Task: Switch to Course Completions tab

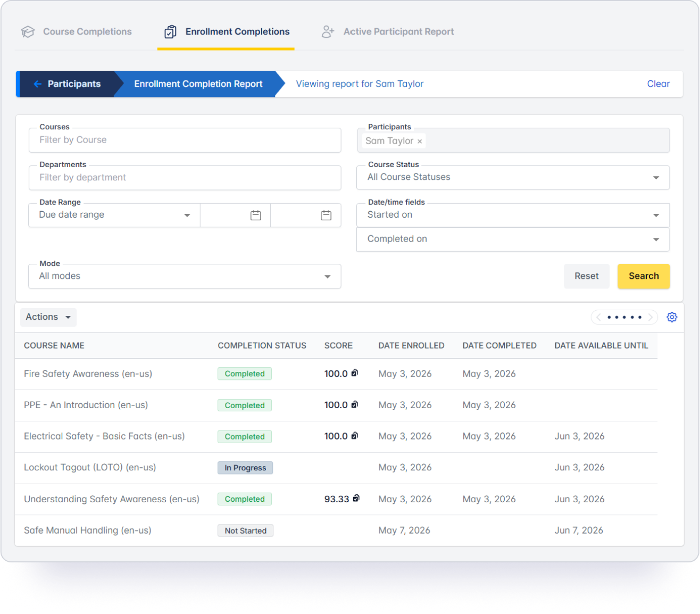Action: click(76, 32)
